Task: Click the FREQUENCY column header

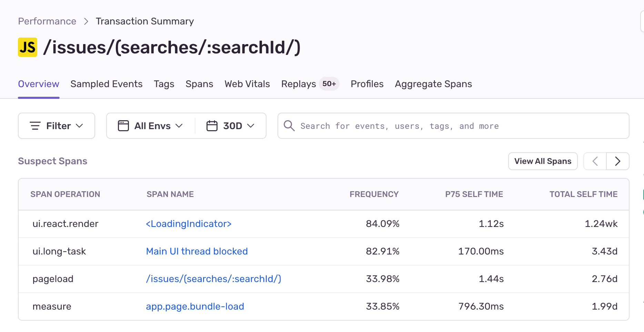Action: click(x=374, y=194)
